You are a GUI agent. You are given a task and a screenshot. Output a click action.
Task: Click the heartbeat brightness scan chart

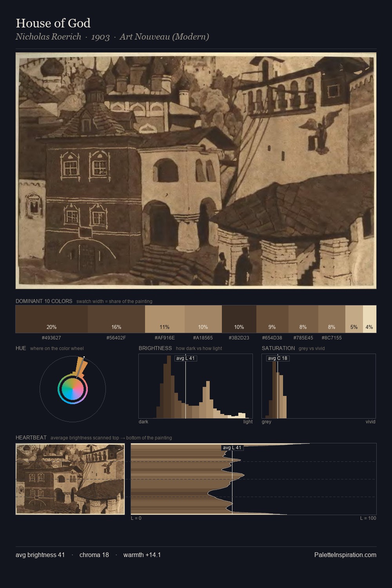pyautogui.click(x=254, y=479)
